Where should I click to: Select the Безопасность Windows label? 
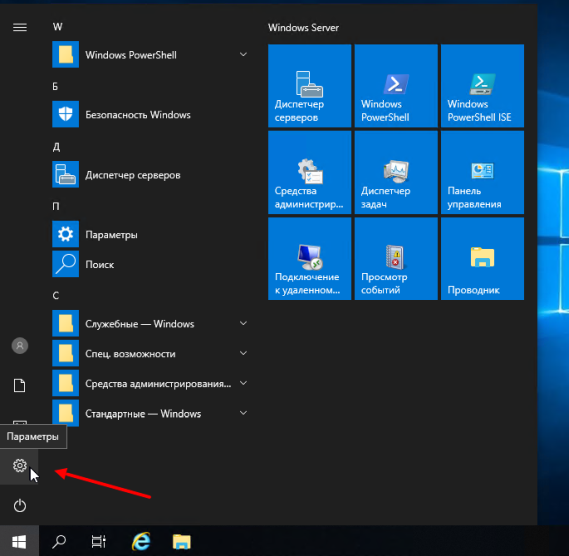[x=138, y=115]
